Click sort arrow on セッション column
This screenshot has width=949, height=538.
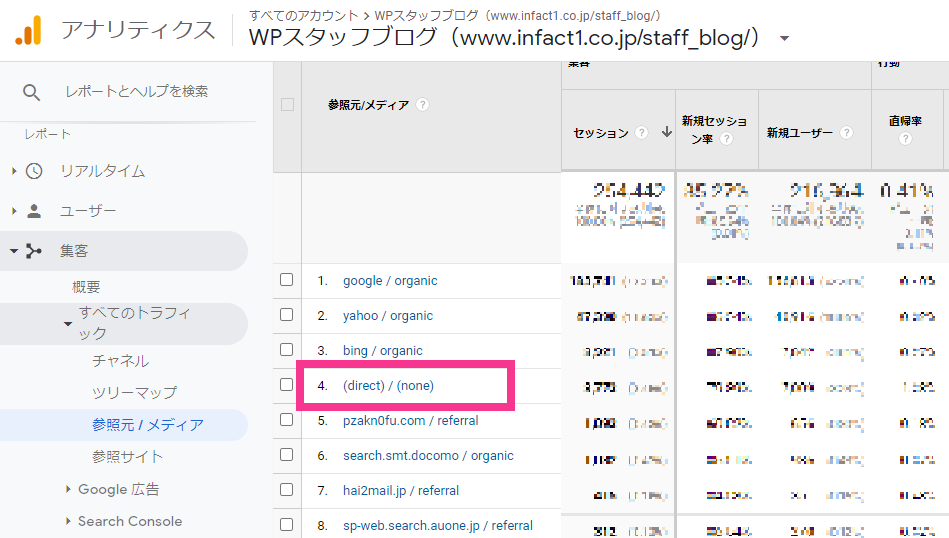click(x=666, y=132)
